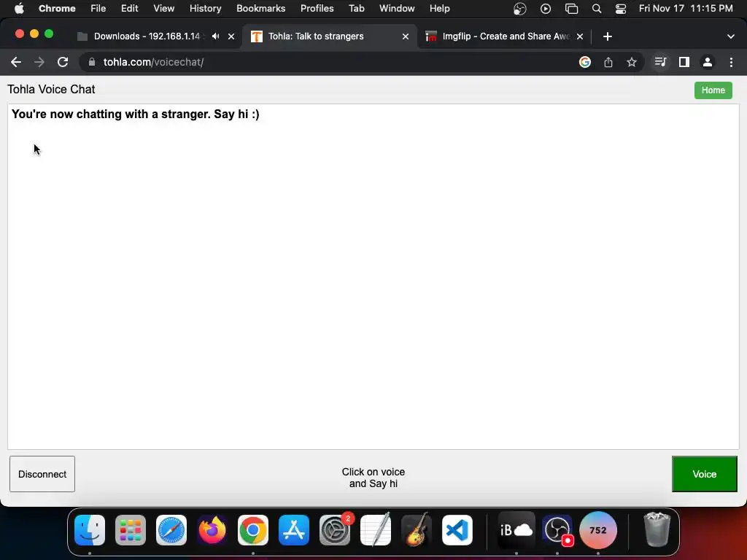Open the History menu
Screen dimensions: 747x560
tap(205, 9)
